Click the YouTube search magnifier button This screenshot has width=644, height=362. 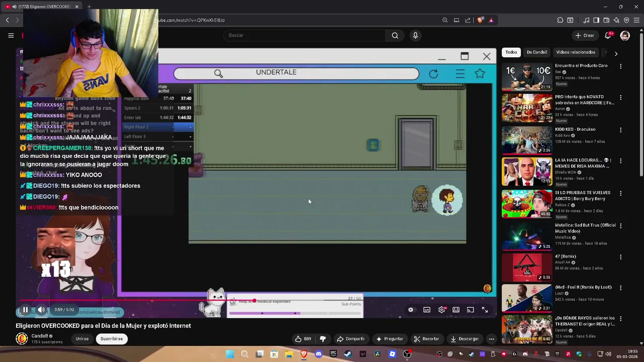(x=395, y=35)
